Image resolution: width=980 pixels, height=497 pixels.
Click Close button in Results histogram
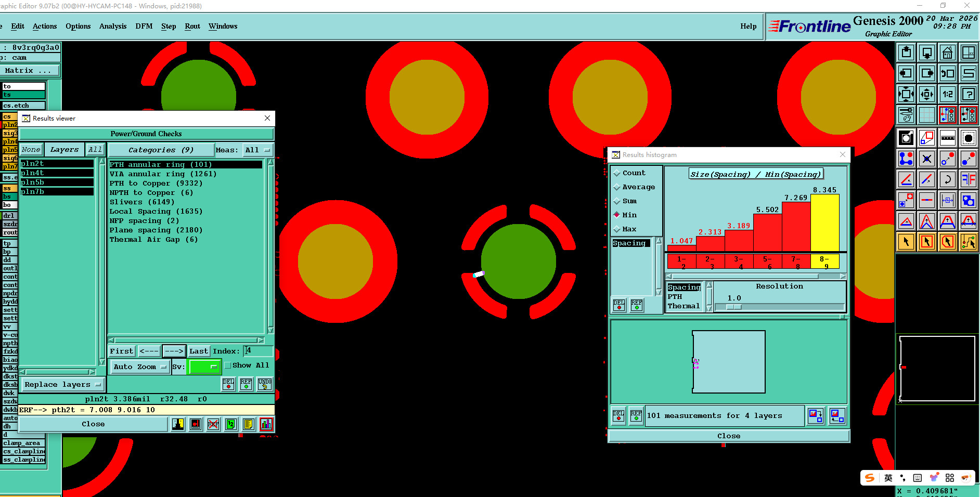click(x=729, y=436)
